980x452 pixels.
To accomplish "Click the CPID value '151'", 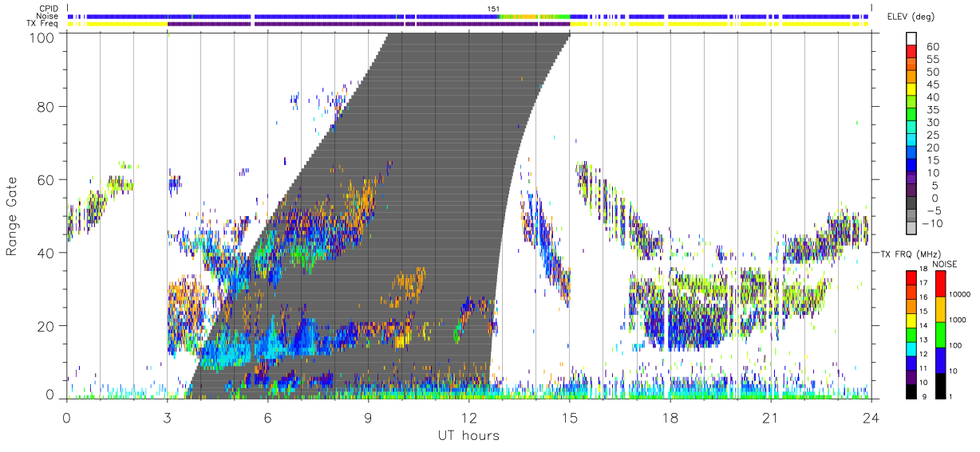I will coord(492,9).
